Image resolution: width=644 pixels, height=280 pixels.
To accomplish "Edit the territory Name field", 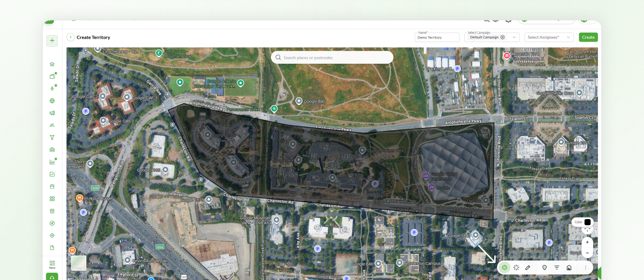I will pos(437,37).
